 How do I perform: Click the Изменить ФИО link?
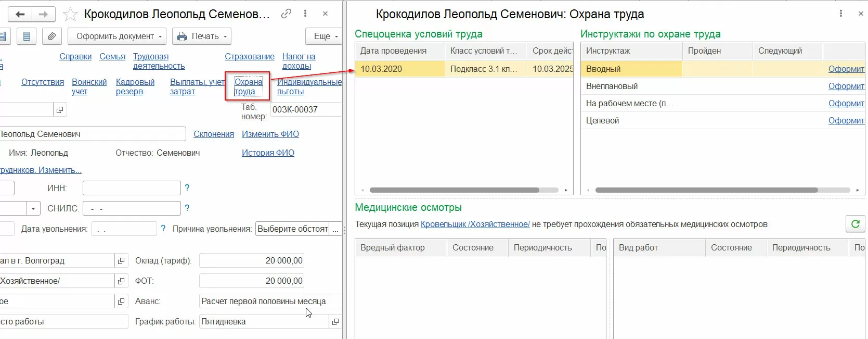pos(270,134)
